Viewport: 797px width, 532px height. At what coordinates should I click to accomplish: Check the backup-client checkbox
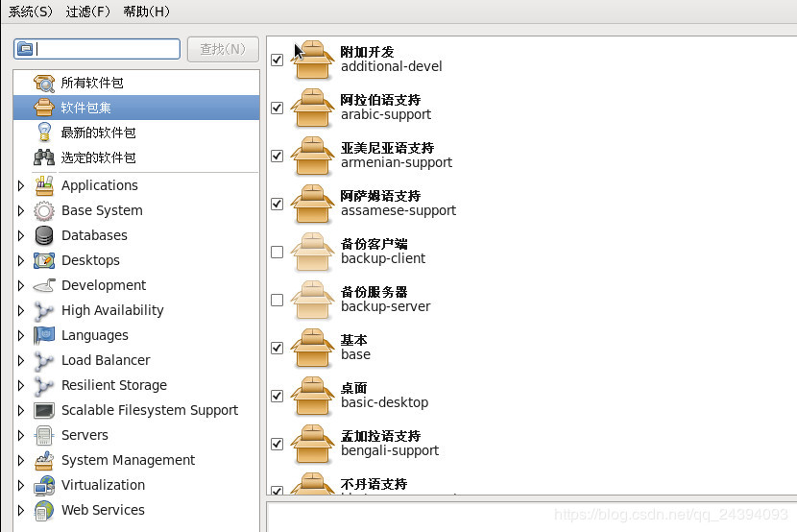[x=277, y=252]
